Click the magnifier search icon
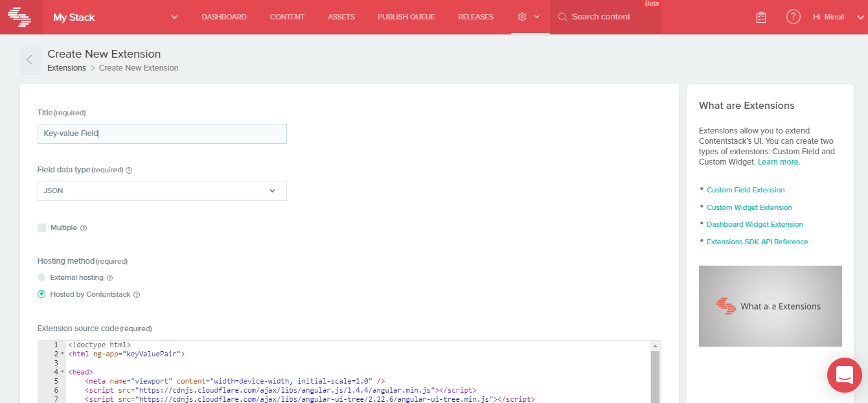This screenshot has height=403, width=868. pyautogui.click(x=562, y=17)
